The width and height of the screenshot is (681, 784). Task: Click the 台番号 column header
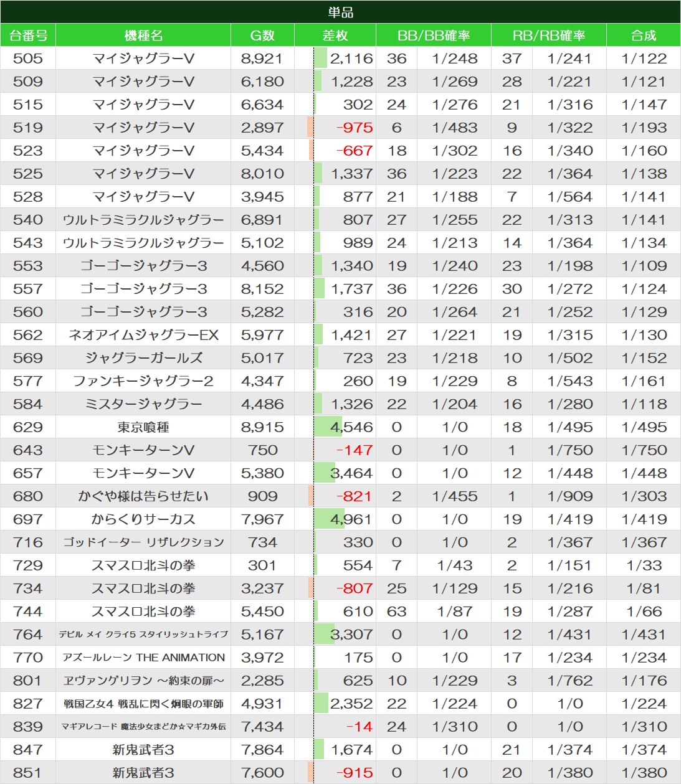[x=28, y=35]
